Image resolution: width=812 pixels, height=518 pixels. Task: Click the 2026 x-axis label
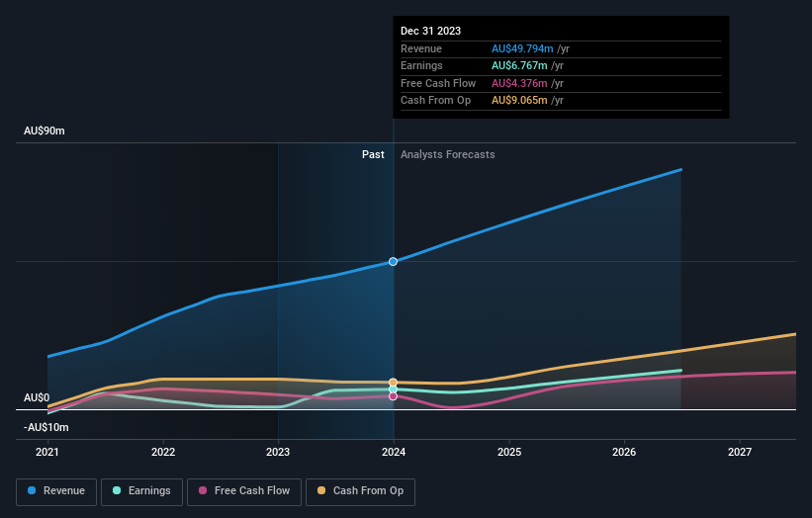624,452
